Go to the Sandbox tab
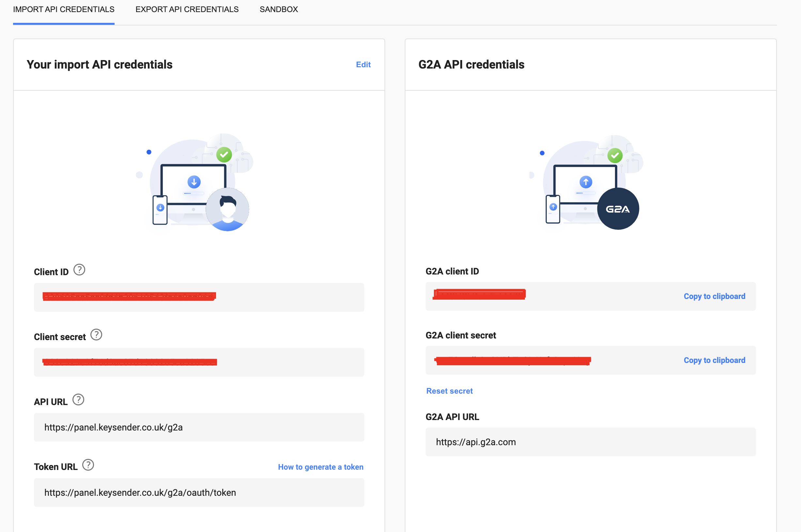The image size is (801, 532). pyautogui.click(x=278, y=9)
